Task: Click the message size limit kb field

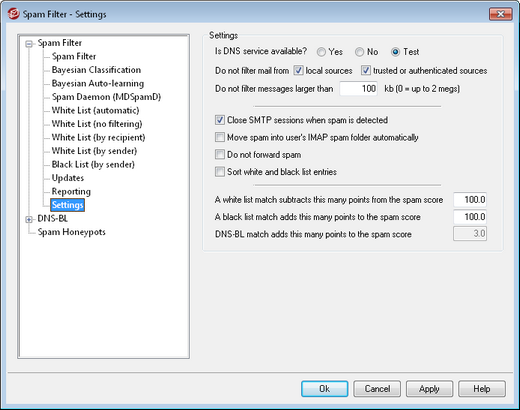Action: click(358, 89)
